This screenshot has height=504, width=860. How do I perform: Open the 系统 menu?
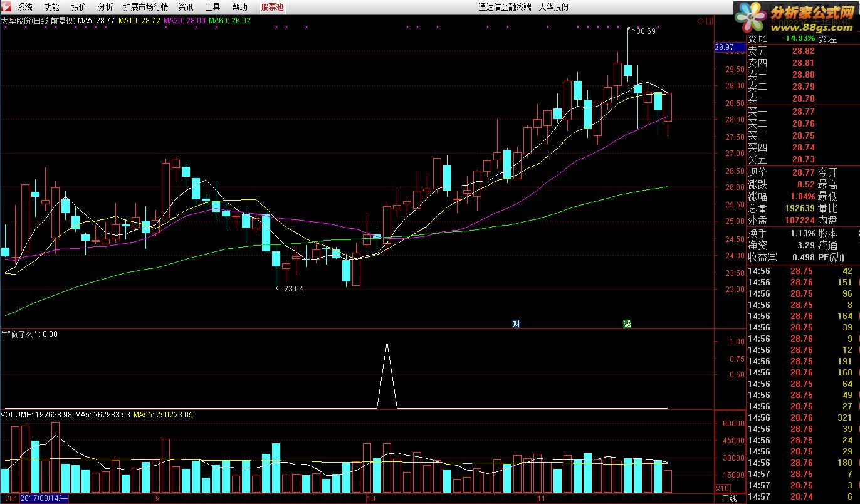click(x=25, y=7)
